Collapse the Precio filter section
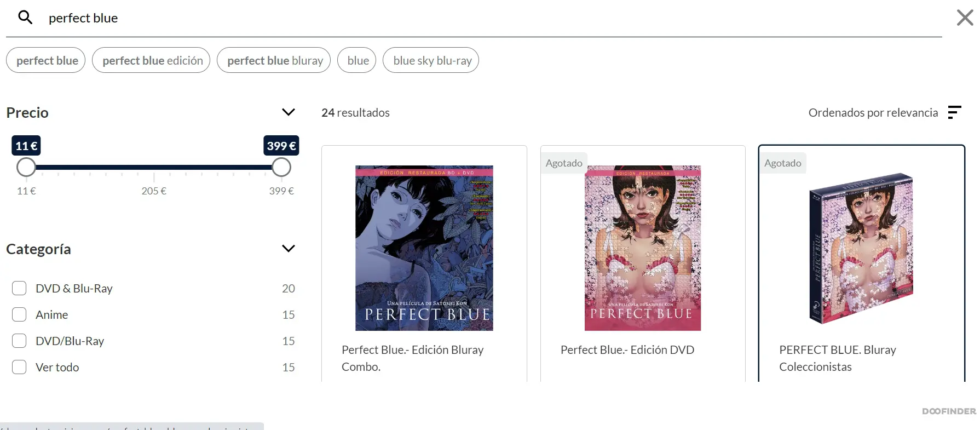This screenshot has height=430, width=980. coord(288,112)
